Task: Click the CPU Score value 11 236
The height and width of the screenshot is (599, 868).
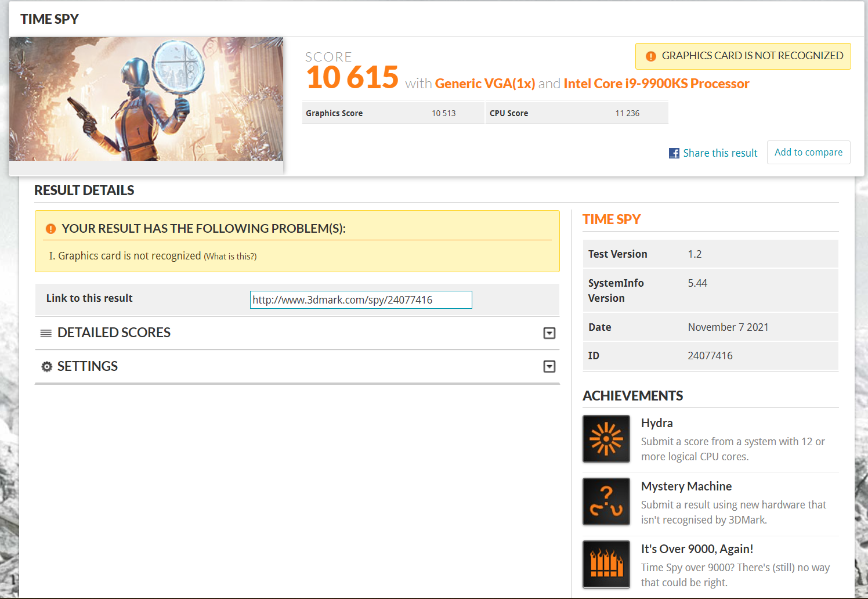Action: (627, 113)
